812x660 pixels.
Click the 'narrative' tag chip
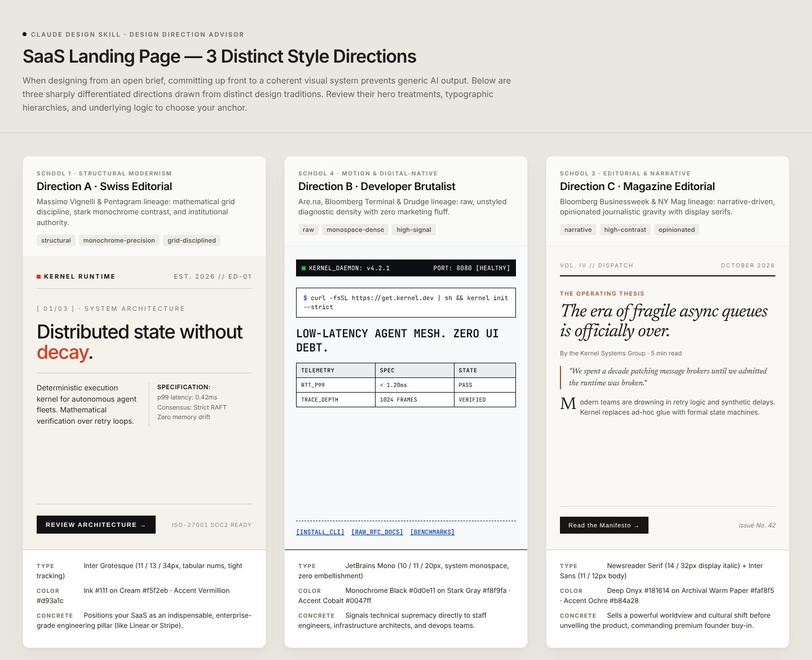578,230
